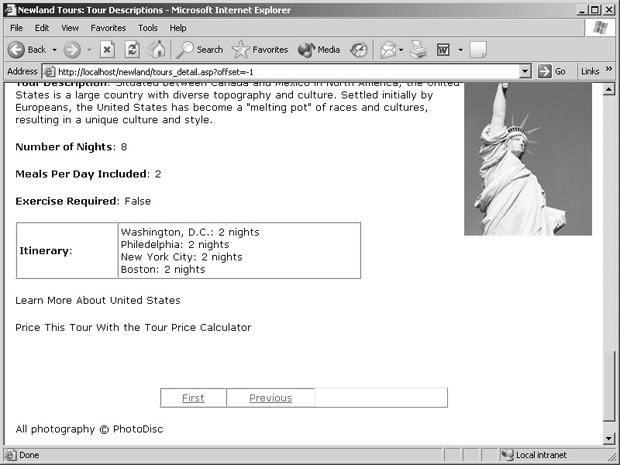Image resolution: width=620 pixels, height=465 pixels.
Task: Click the scrollbar up arrow
Action: (609, 89)
